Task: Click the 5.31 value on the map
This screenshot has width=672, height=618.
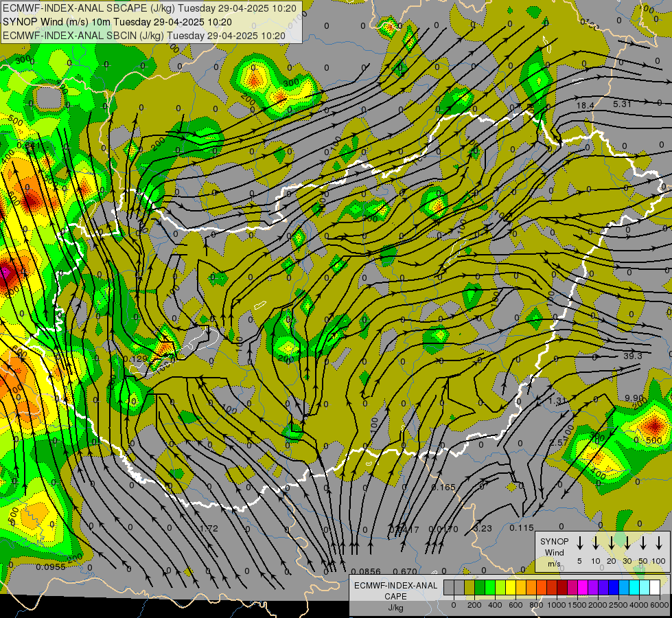Action: (x=623, y=104)
